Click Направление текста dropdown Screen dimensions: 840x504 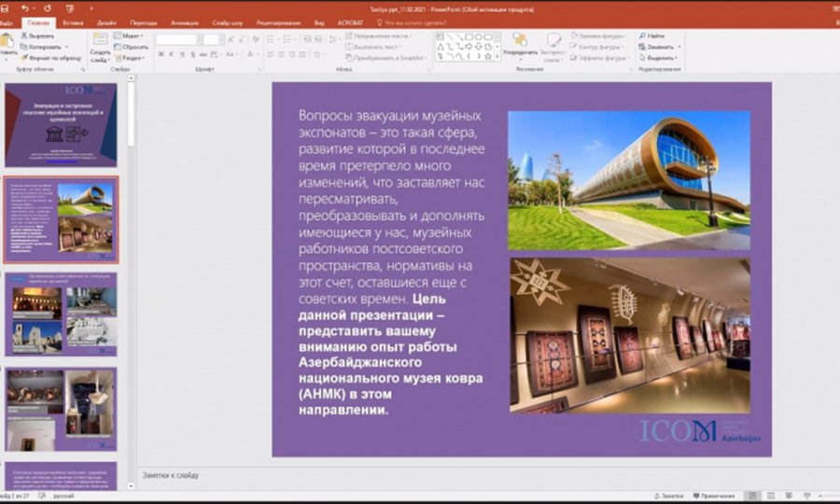point(378,35)
